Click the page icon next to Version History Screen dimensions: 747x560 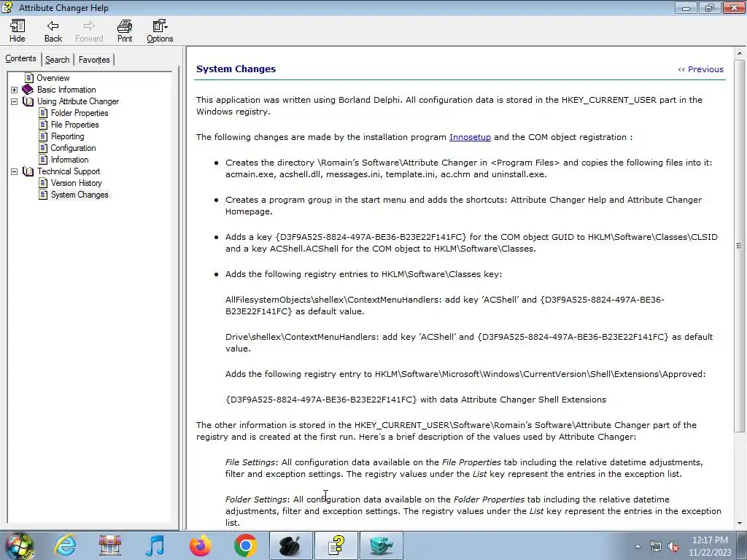[x=43, y=183]
